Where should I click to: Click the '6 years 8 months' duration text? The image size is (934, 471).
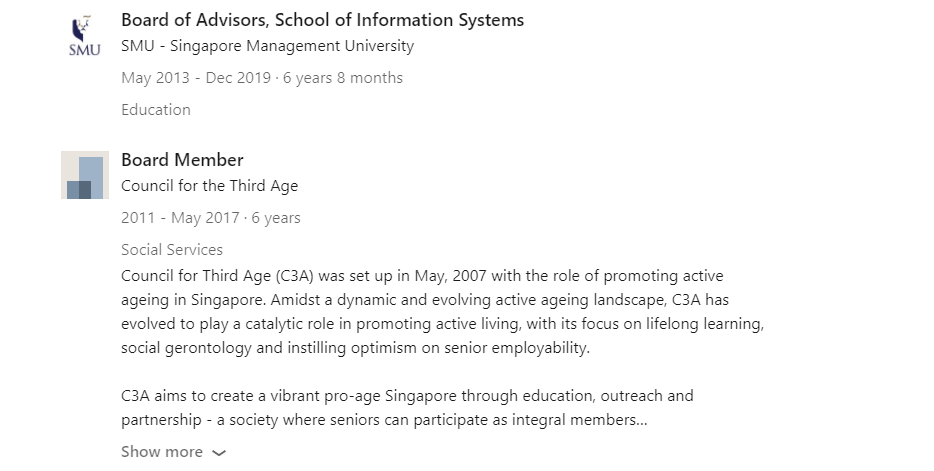(343, 78)
